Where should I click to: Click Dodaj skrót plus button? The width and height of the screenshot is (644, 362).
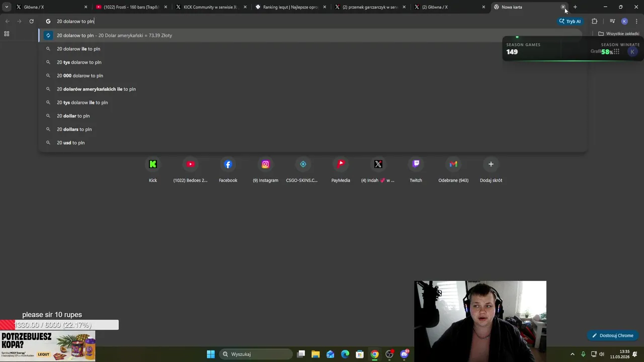click(491, 164)
